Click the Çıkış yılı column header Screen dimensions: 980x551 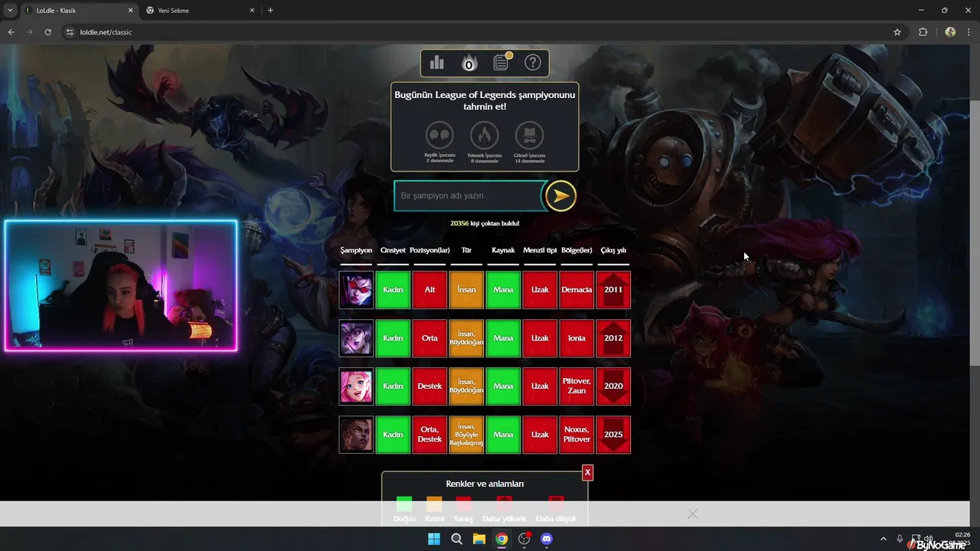(613, 250)
